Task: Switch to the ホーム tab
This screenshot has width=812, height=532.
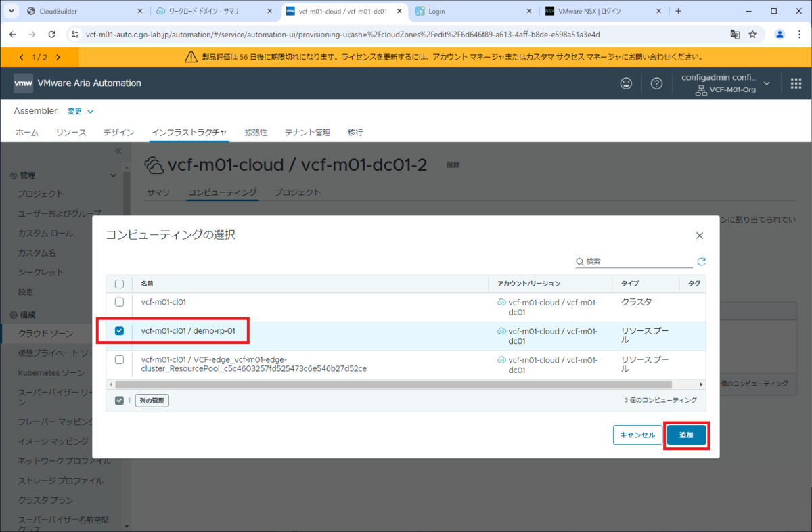Action: tap(27, 133)
